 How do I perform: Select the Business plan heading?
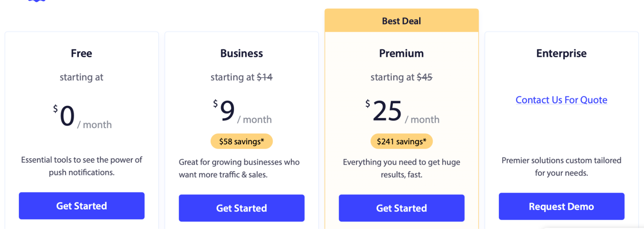point(242,53)
